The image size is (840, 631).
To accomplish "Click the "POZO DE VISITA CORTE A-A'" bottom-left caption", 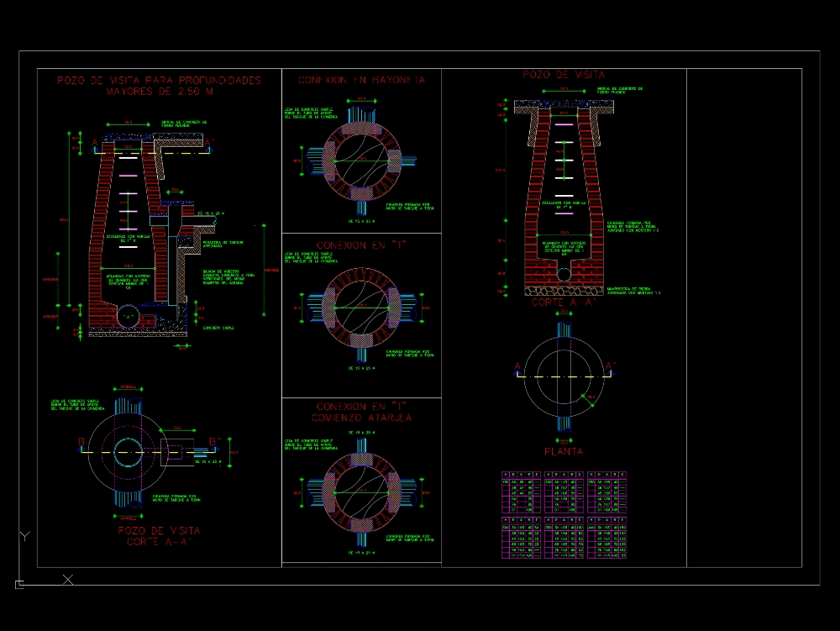I will 159,536.
